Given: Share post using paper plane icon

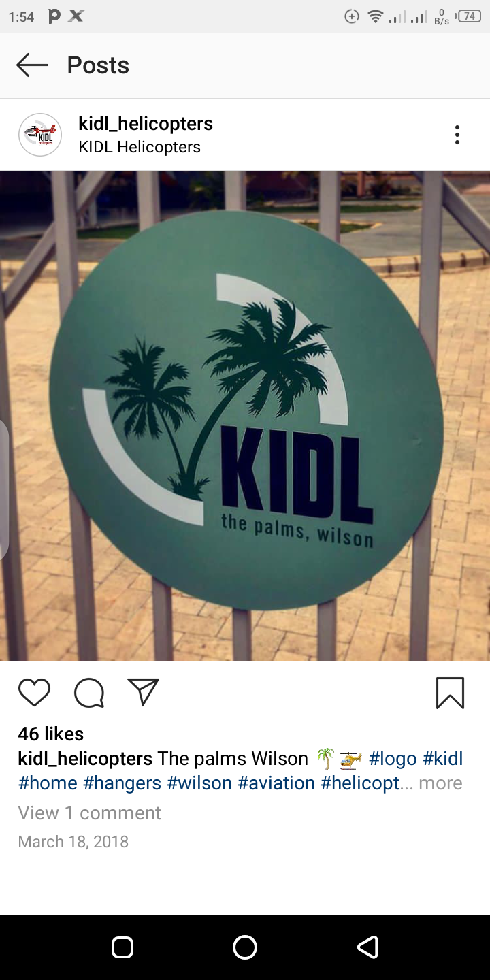Looking at the screenshot, I should pyautogui.click(x=144, y=692).
